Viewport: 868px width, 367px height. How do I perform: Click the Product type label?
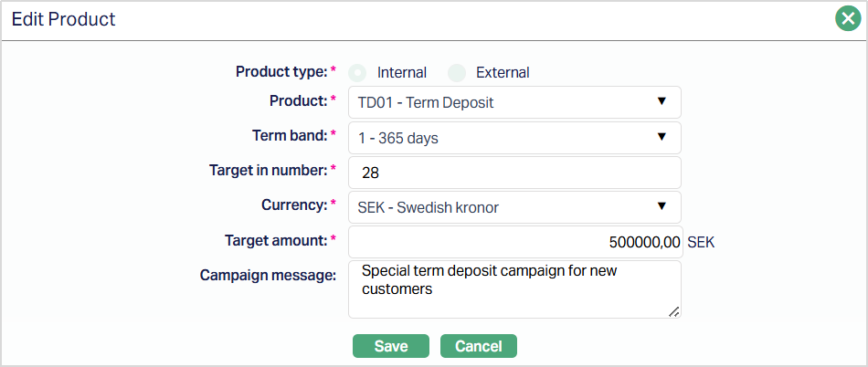281,71
